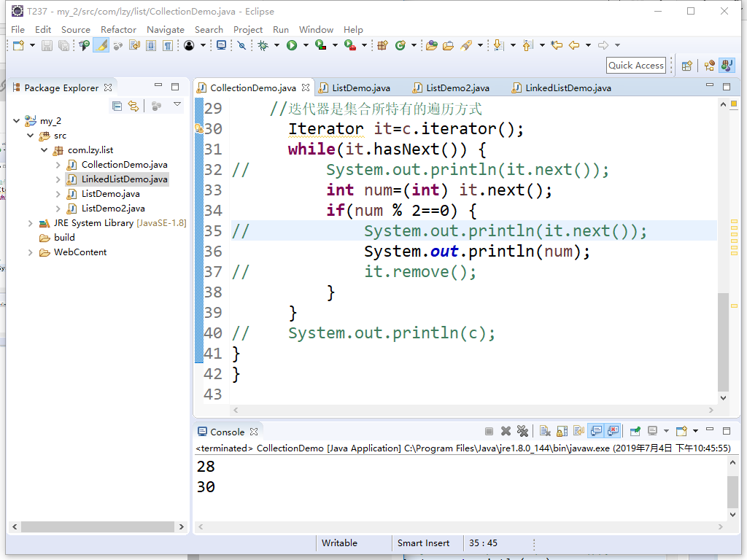Screen dimensions: 747x560
Task: Click the Open Console monitor toolbar icon
Action: point(222,45)
